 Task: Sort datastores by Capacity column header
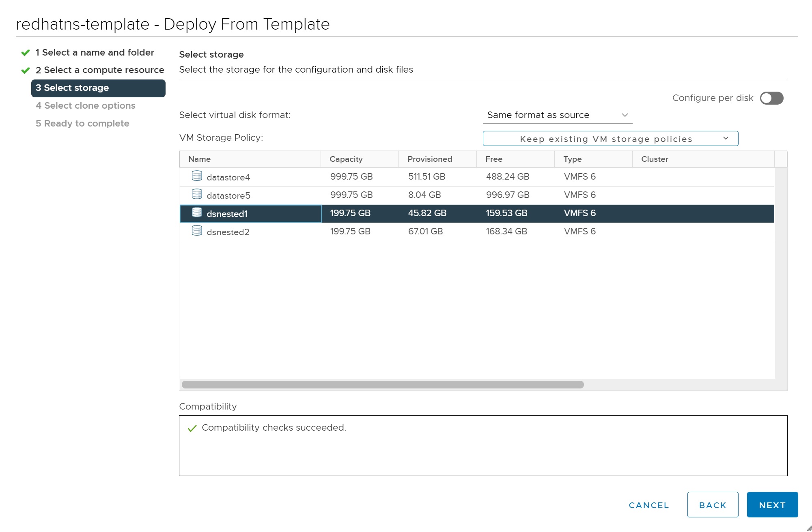346,159
